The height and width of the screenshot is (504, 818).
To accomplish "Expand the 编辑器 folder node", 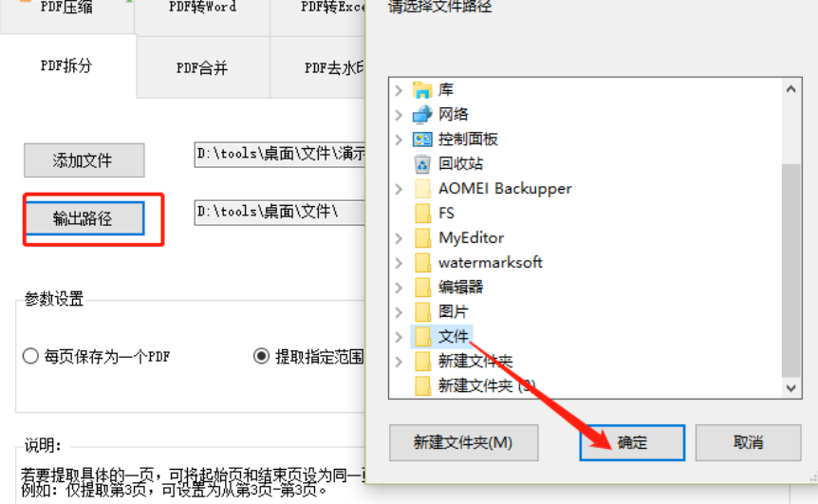I will pos(400,288).
